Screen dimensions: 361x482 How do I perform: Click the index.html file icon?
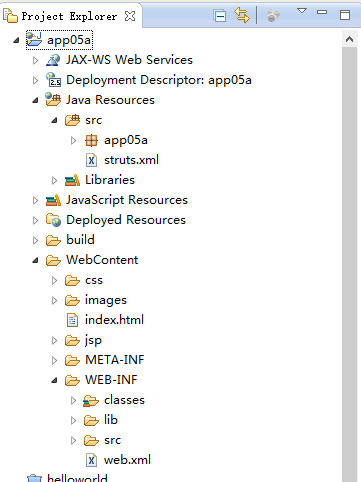pos(72,320)
